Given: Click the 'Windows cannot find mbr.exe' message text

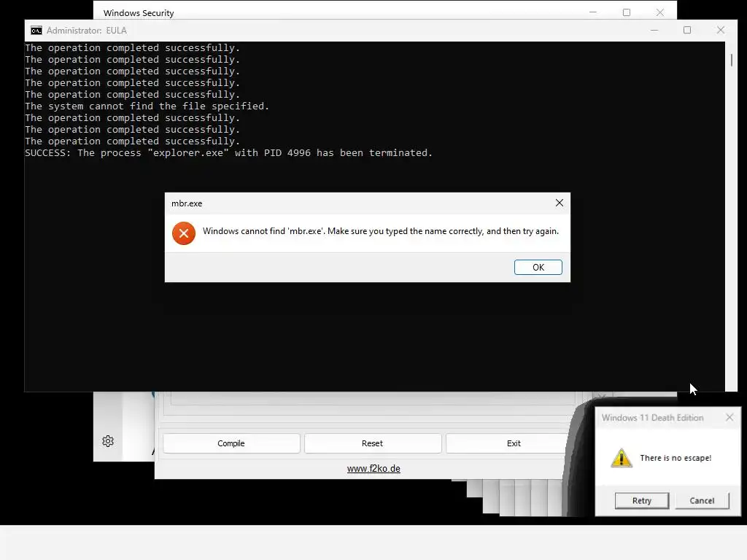Looking at the screenshot, I should [381, 231].
